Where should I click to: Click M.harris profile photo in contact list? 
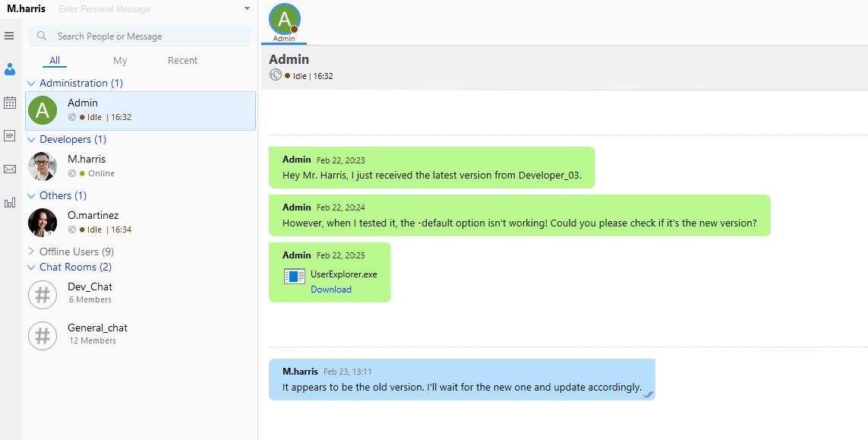tap(43, 166)
